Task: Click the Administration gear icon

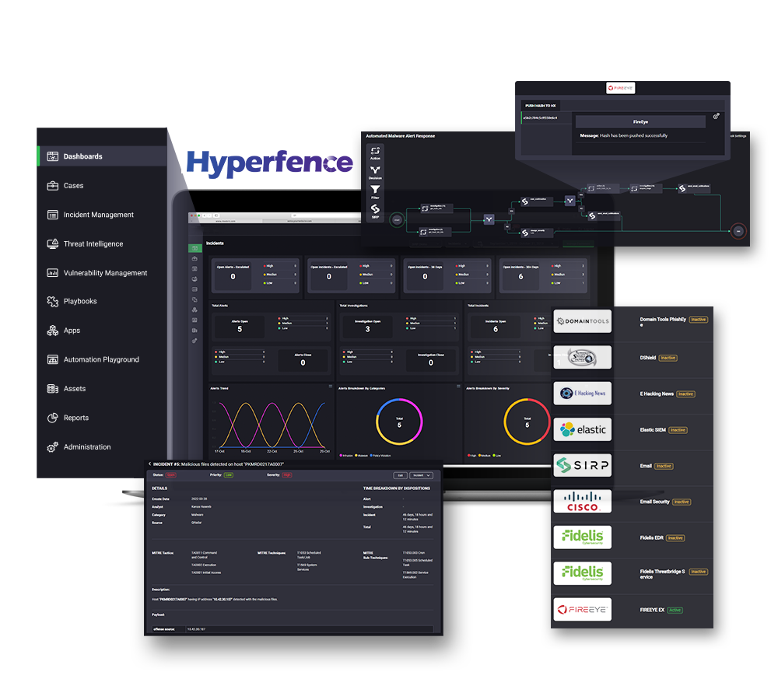Action: pyautogui.click(x=53, y=447)
